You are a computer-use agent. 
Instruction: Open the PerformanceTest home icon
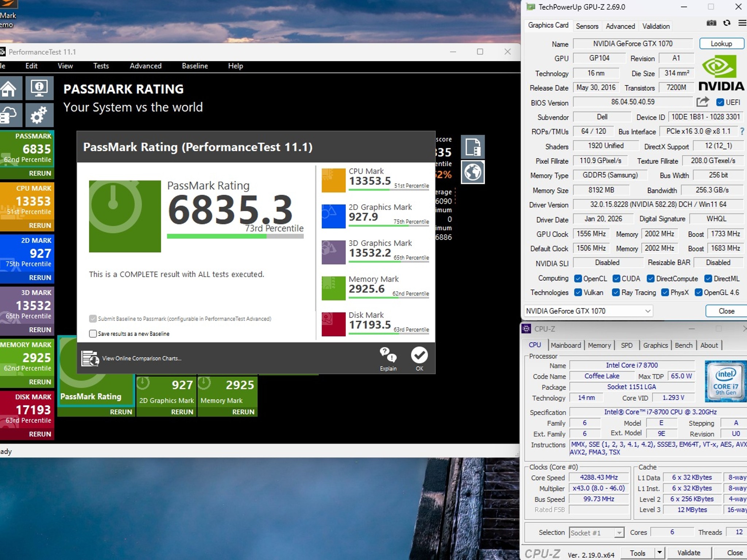click(10, 88)
